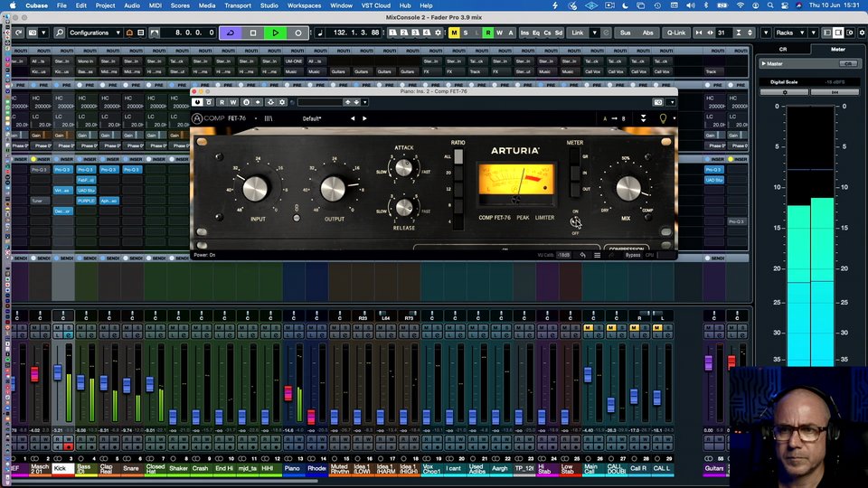Image resolution: width=868 pixels, height=488 pixels.
Task: Open the Configurations dropdown
Action: coord(95,33)
